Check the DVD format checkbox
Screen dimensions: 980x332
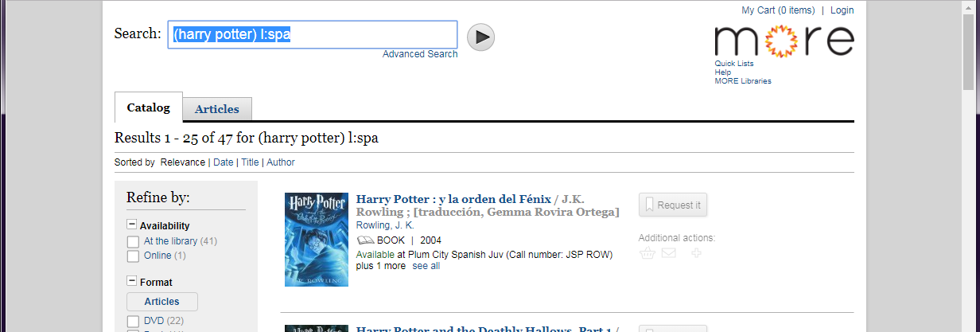pos(134,321)
